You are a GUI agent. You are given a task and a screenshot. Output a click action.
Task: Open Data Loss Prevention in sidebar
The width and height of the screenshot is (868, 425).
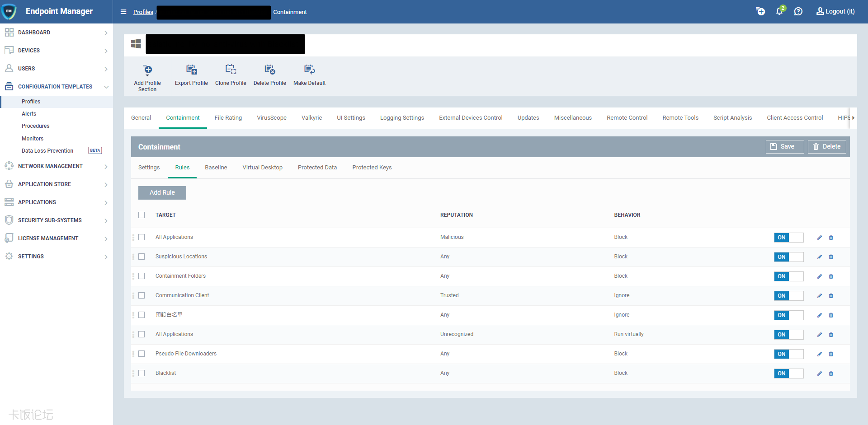(47, 151)
